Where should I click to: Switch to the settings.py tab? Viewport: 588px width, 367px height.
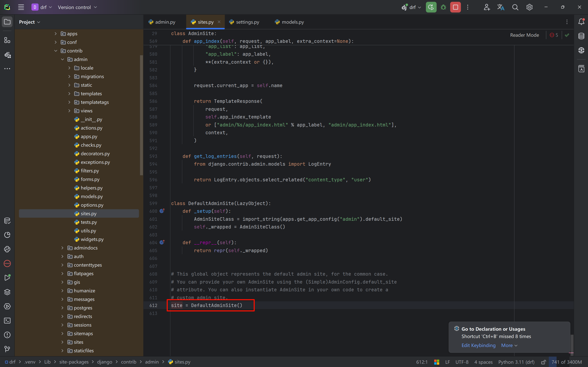[247, 22]
